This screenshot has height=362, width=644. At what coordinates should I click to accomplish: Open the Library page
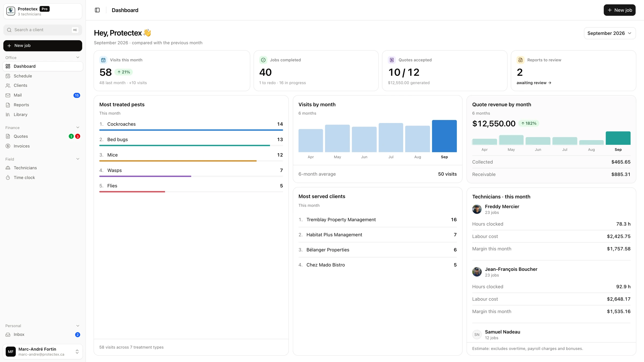point(43,114)
